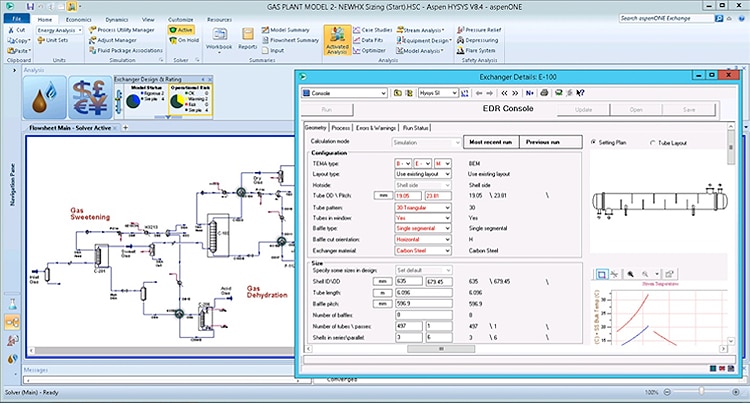This screenshot has height=404, width=750.
Task: Click the horizontal scrollbar in Exchanger Details
Action: [441, 349]
